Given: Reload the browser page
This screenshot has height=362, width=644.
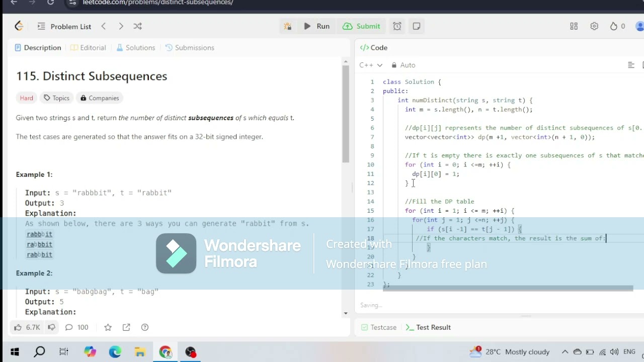Looking at the screenshot, I should click(x=50, y=3).
